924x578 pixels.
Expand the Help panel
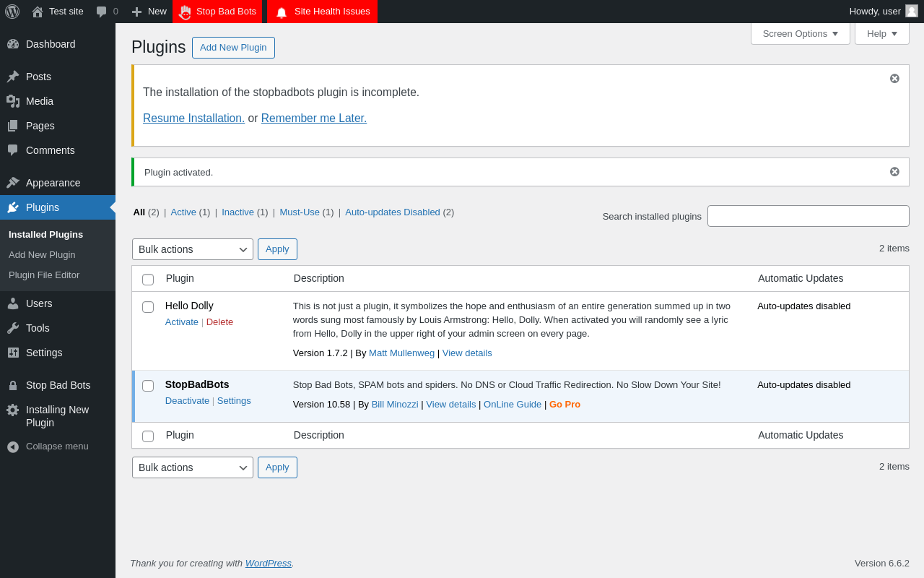click(x=882, y=33)
